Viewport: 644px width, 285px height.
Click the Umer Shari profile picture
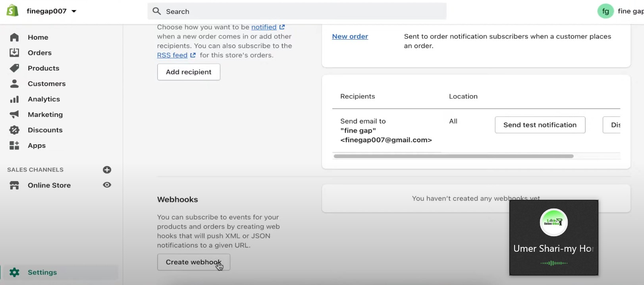pyautogui.click(x=554, y=222)
